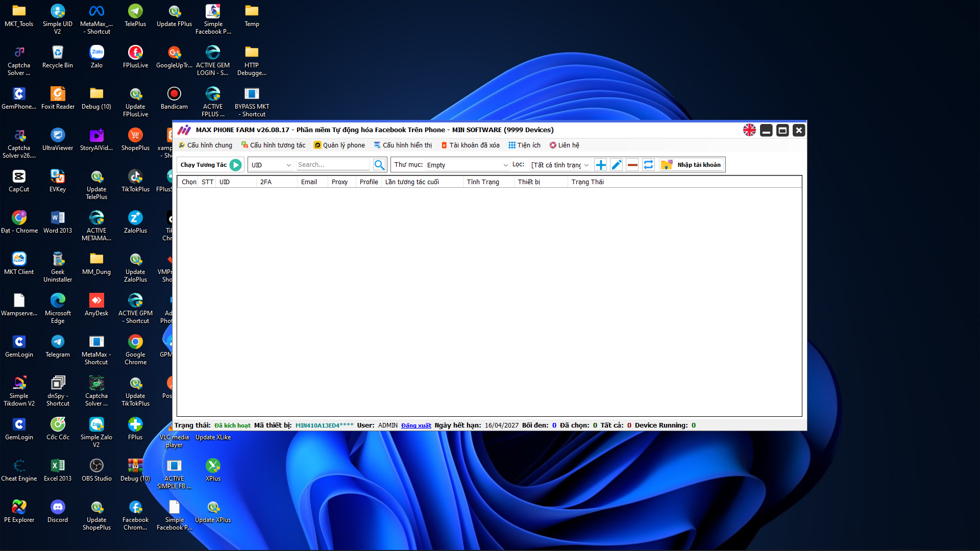Image resolution: width=980 pixels, height=551 pixels.
Task: Select the TelePlus desktop icon
Action: click(x=135, y=16)
